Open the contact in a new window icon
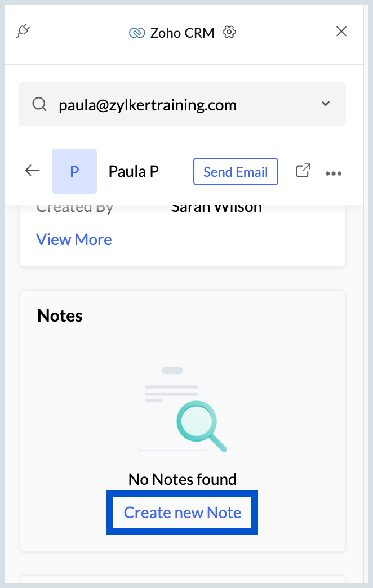The height and width of the screenshot is (588, 373). click(x=303, y=171)
